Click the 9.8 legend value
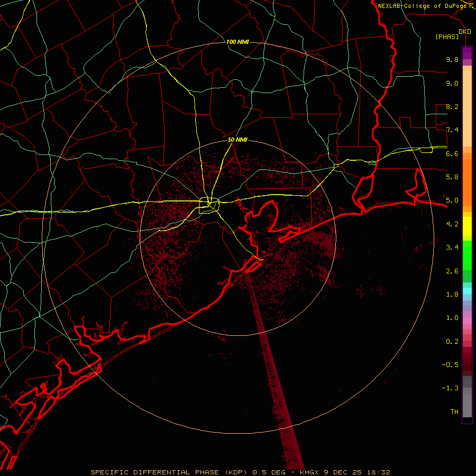476x476 pixels. click(452, 59)
